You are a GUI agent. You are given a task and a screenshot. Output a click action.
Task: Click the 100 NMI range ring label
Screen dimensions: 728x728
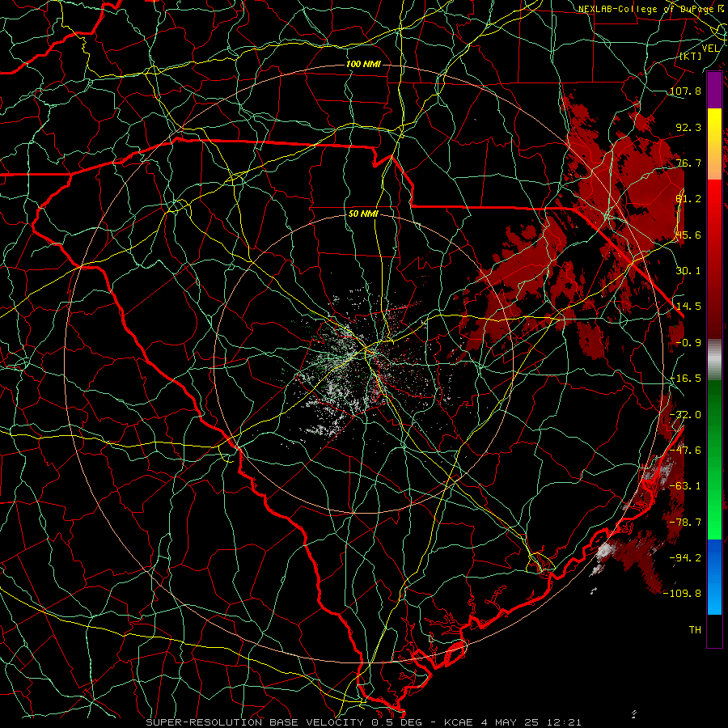(x=363, y=64)
